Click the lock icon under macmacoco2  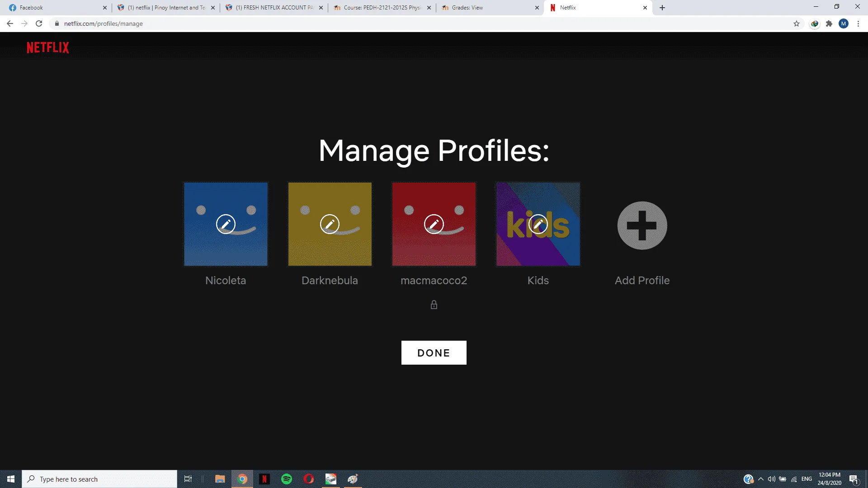click(434, 305)
